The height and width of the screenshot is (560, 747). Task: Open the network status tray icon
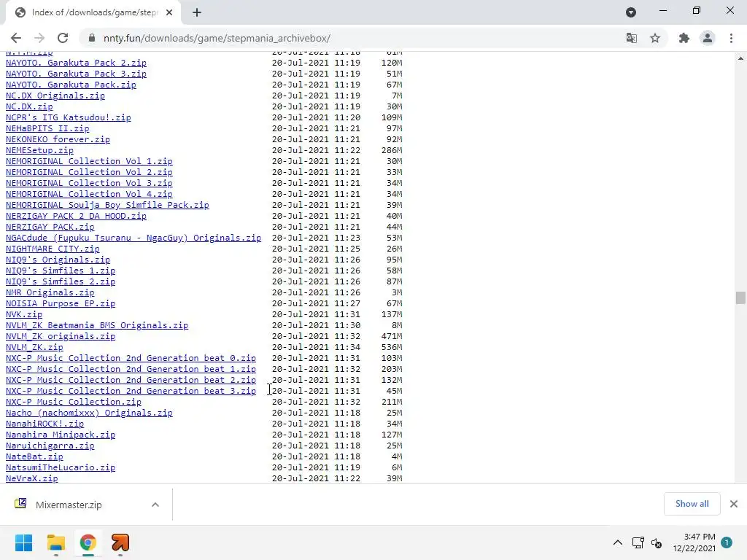click(638, 542)
